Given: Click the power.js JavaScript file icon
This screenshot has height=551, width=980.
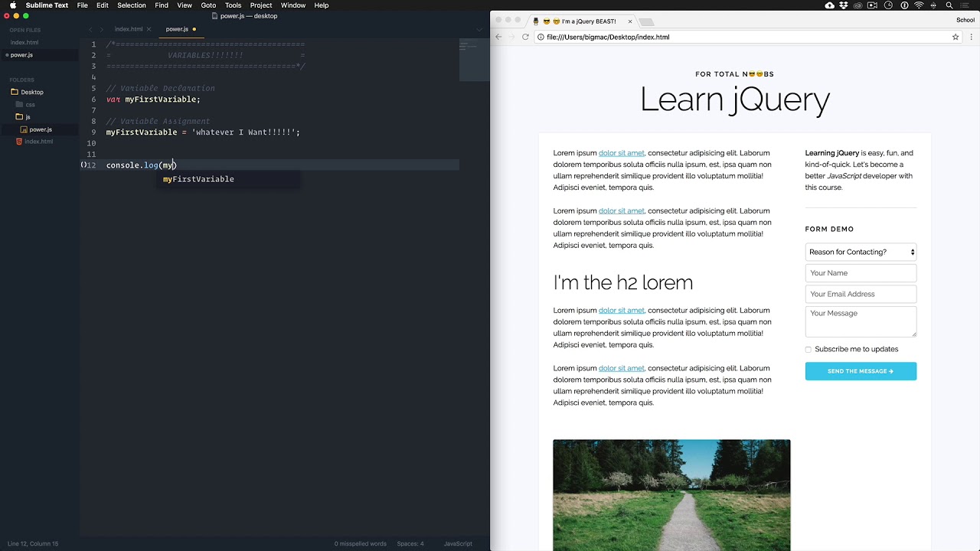Looking at the screenshot, I should tap(24, 129).
